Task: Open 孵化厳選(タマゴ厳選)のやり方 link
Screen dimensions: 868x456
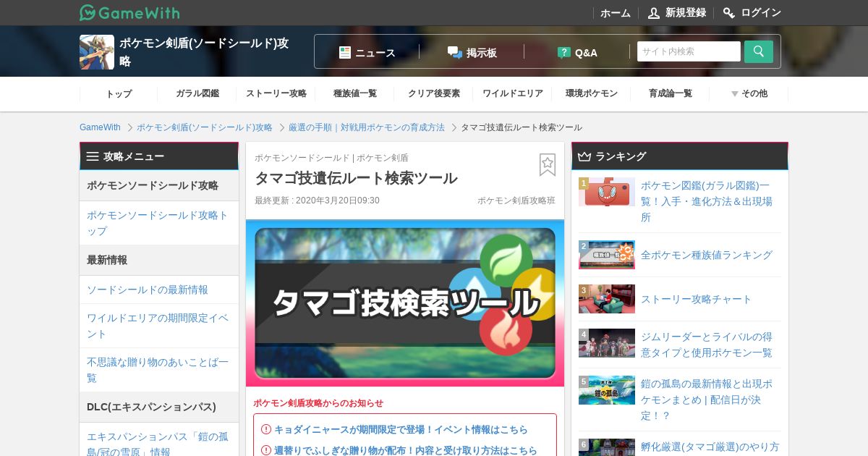Action: tap(710, 447)
